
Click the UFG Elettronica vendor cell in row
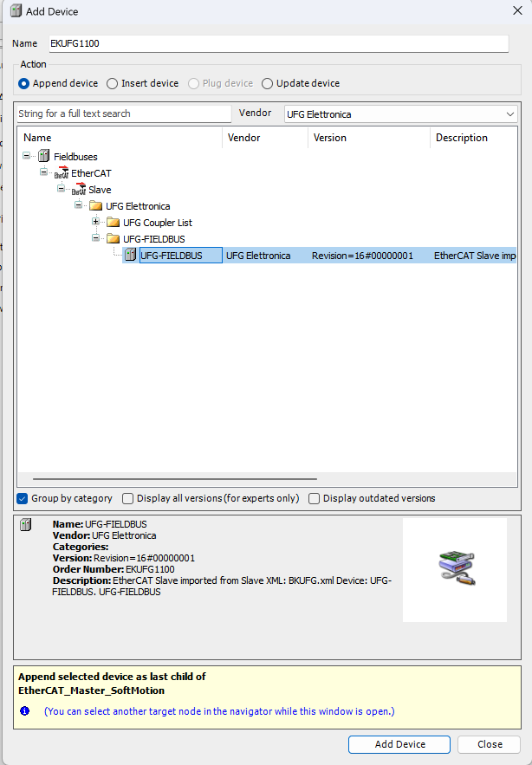[258, 256]
